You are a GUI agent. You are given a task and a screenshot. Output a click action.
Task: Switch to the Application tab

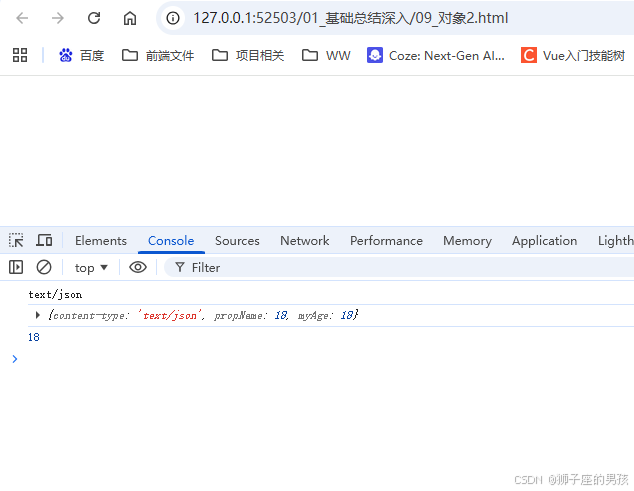[x=545, y=241]
